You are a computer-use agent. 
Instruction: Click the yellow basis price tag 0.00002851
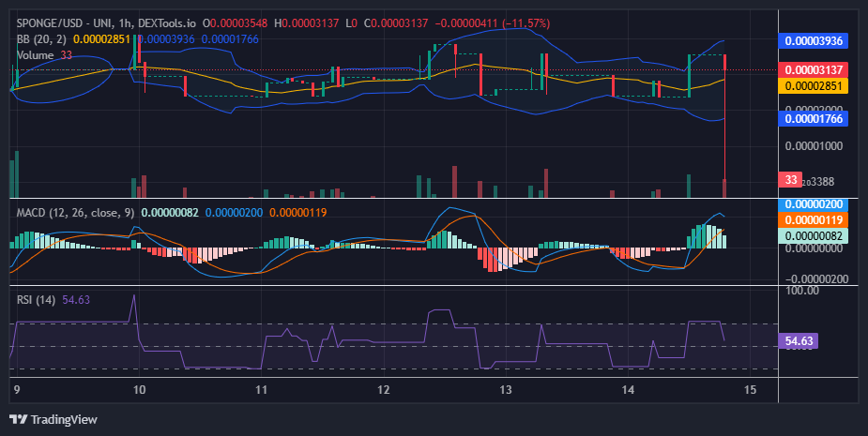tap(814, 85)
